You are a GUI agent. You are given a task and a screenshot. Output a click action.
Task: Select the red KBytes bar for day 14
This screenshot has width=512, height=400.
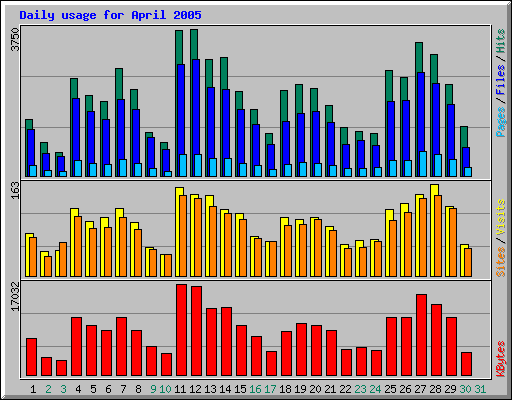(x=227, y=342)
